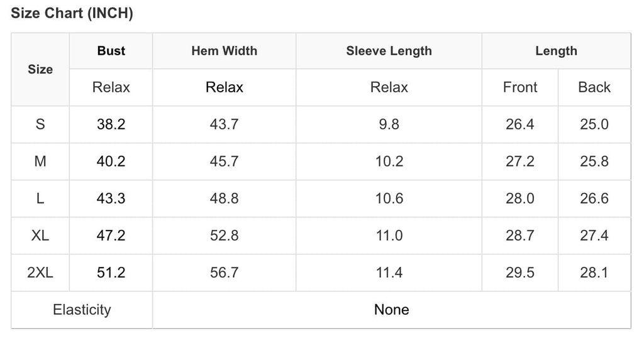
Task: Select the S size row label
Action: [x=40, y=124]
